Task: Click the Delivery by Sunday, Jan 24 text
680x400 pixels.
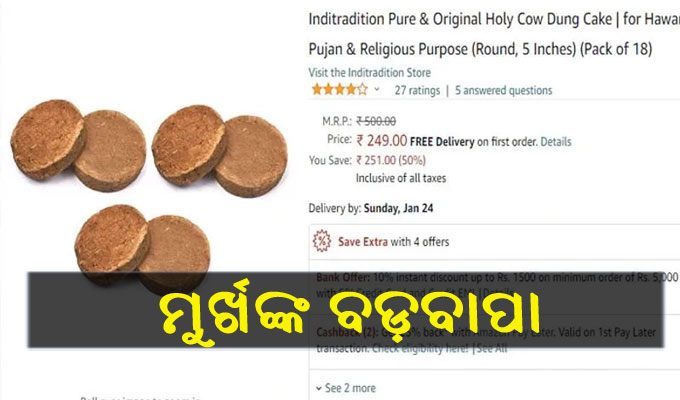Action: [x=371, y=208]
